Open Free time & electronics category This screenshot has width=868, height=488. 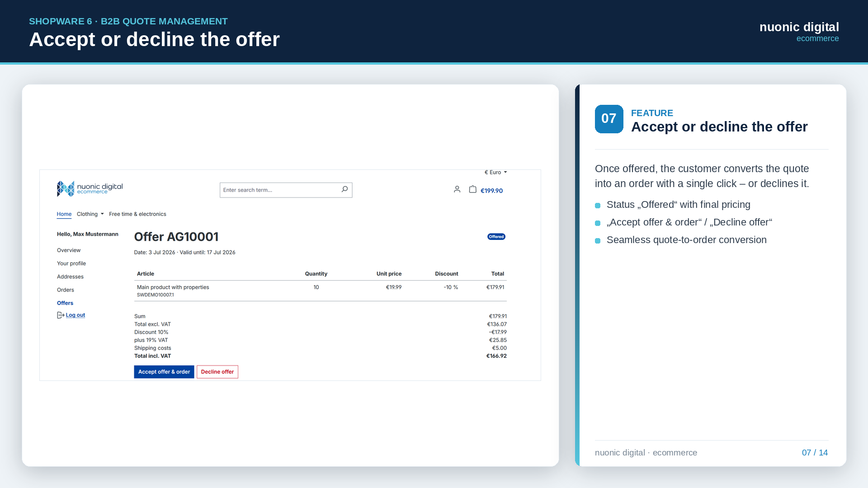point(137,214)
